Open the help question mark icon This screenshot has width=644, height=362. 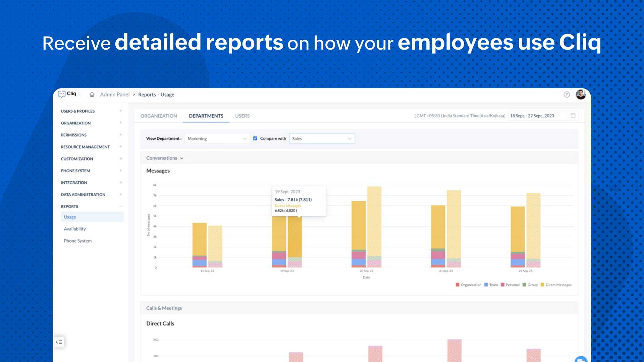coord(567,95)
